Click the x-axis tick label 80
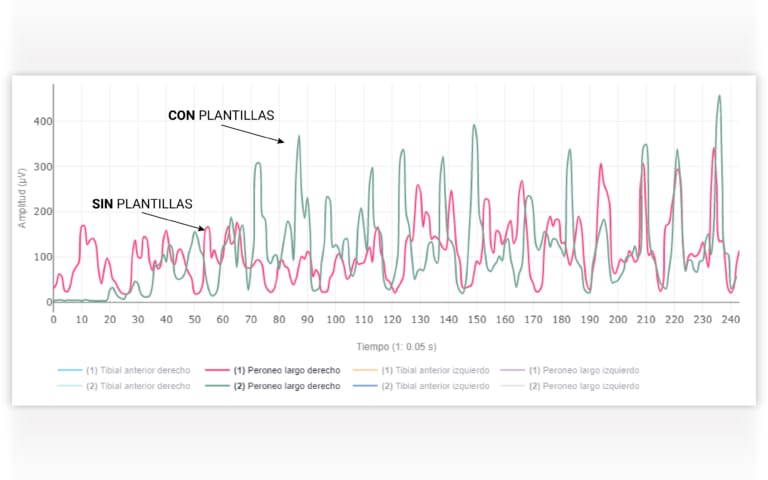This screenshot has height=480, width=768. pos(279,320)
